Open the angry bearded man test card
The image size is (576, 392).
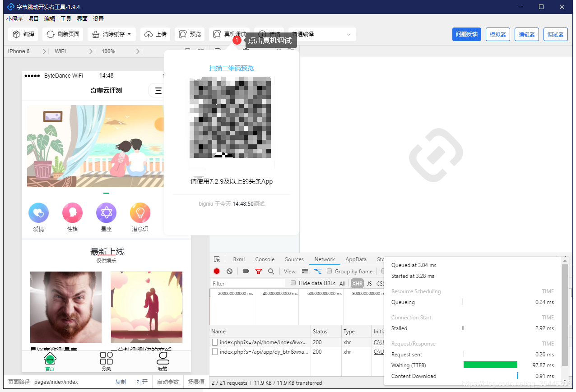coord(66,307)
